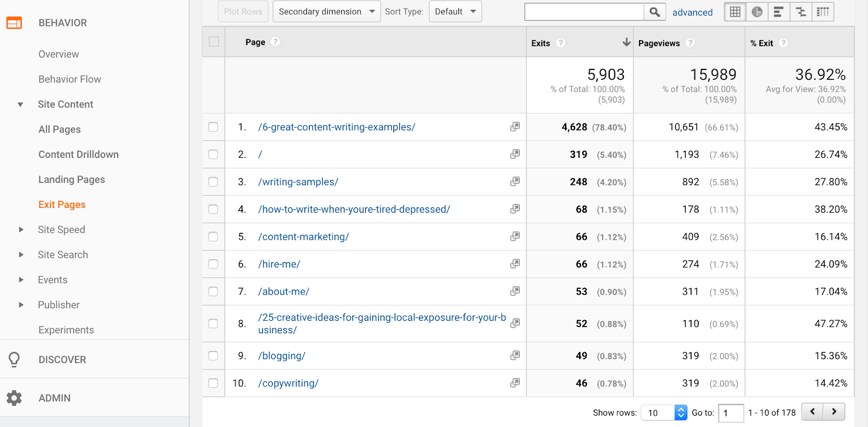Open the Experiments report
868x427 pixels.
click(66, 330)
